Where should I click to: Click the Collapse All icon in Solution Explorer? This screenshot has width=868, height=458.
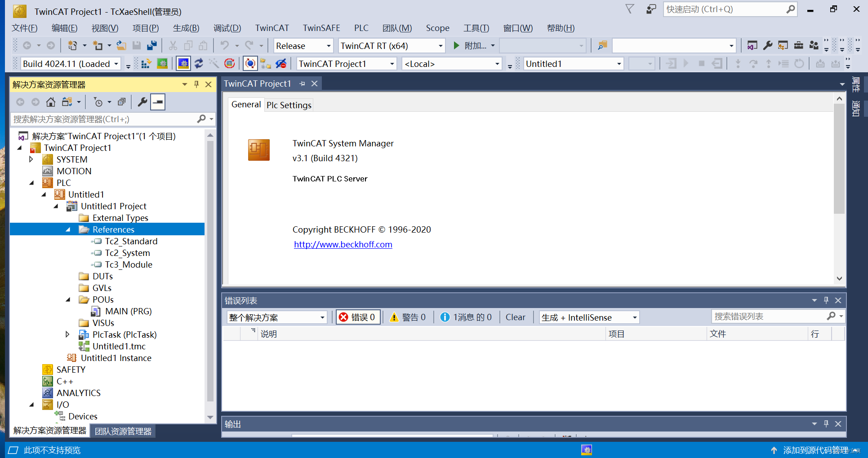(121, 102)
